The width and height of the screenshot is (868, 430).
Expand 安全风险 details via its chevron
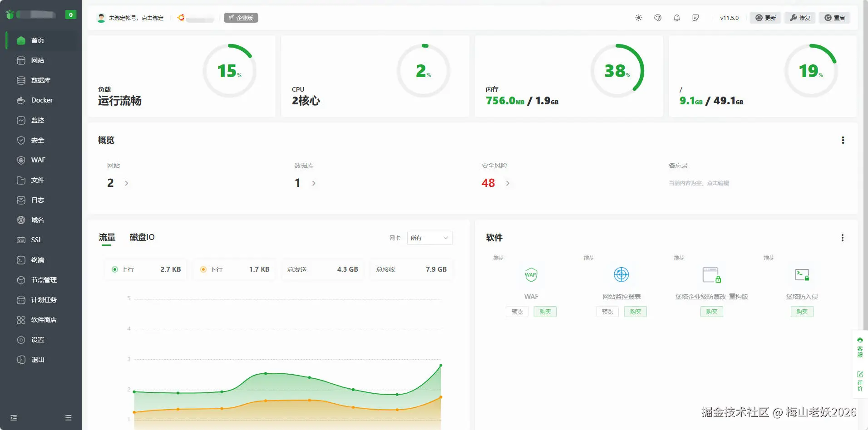(508, 183)
